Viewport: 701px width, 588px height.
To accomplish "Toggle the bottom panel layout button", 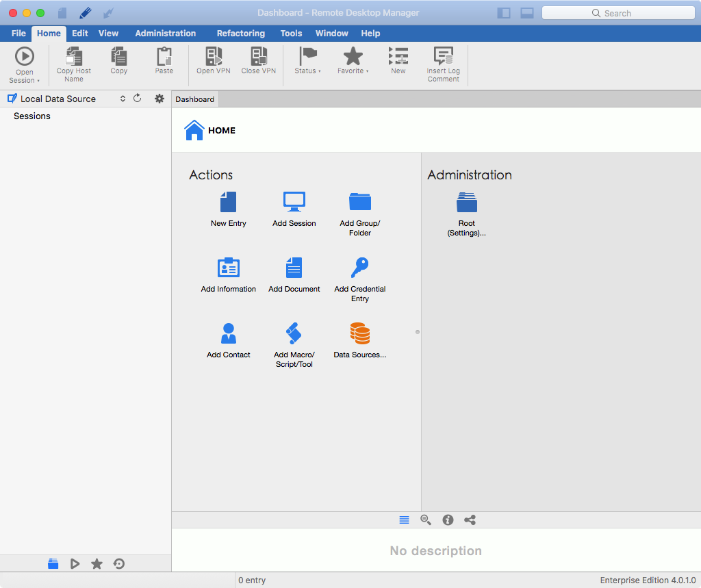I will pyautogui.click(x=527, y=13).
